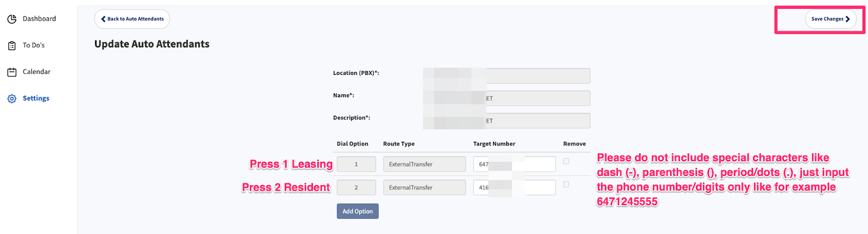This screenshot has height=234, width=868.
Task: Click the Settings gear icon
Action: [x=12, y=99]
